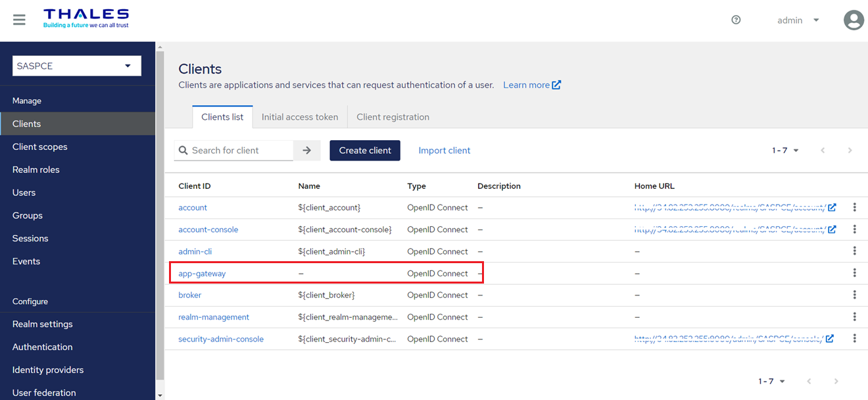Open kebab menu for app-gateway row

coord(854,273)
